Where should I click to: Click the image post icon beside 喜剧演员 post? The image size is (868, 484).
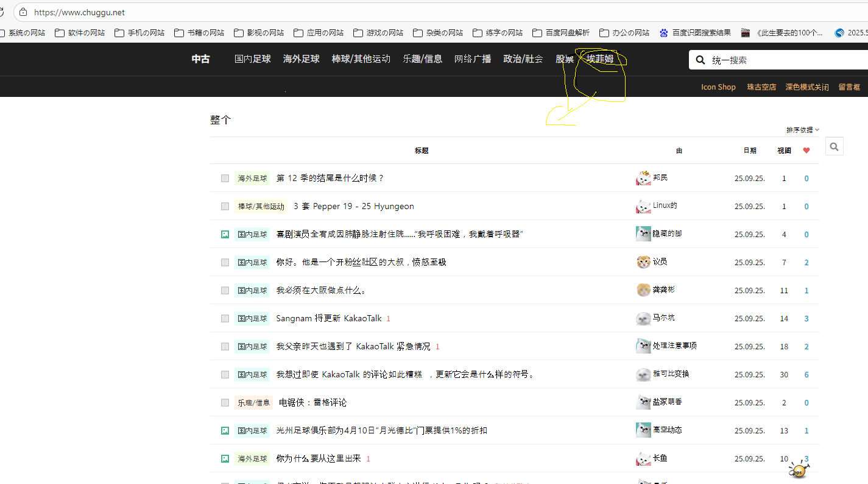tap(225, 234)
